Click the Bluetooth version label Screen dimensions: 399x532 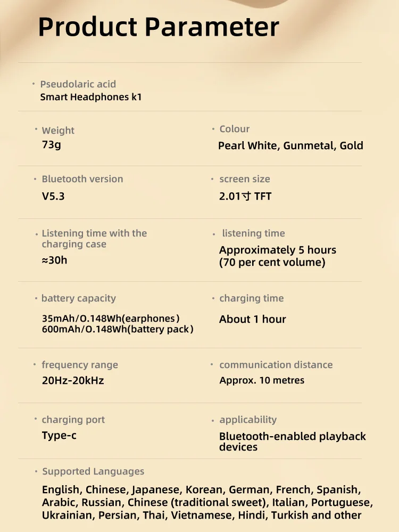[82, 179]
